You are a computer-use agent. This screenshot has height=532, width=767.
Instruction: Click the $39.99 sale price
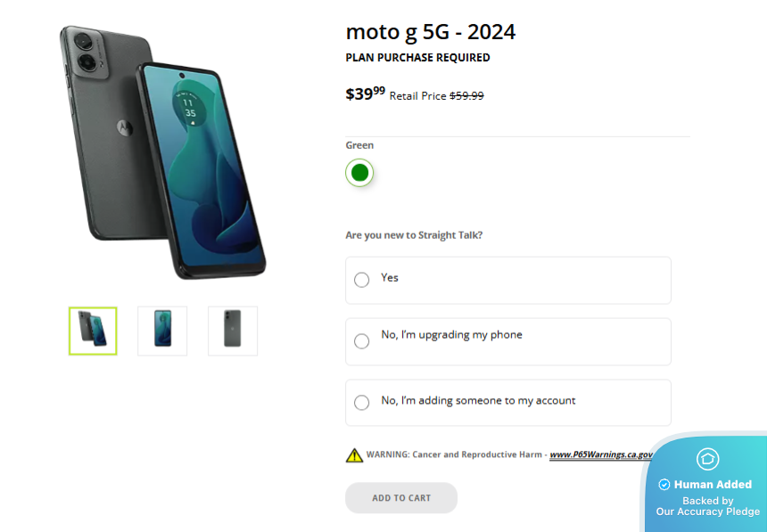point(366,93)
